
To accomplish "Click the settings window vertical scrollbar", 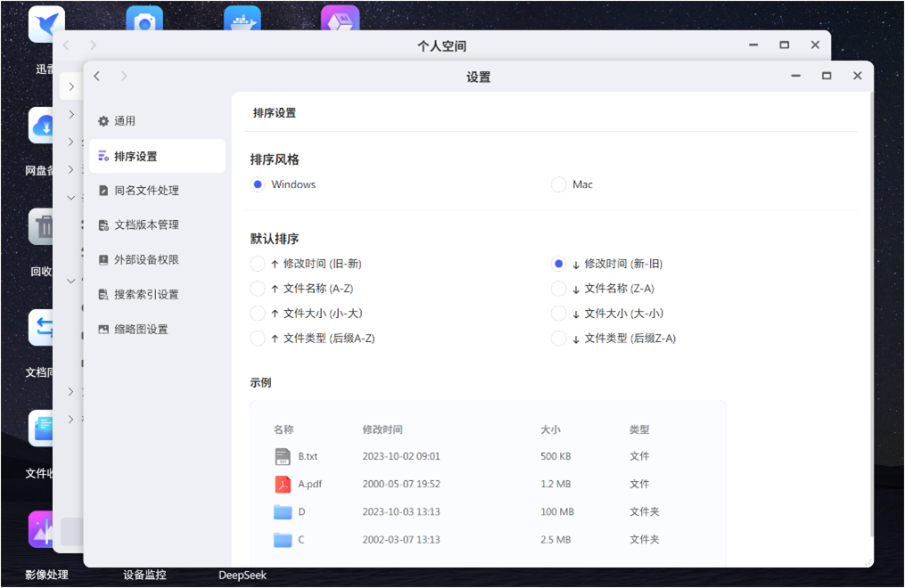I will click(870, 314).
